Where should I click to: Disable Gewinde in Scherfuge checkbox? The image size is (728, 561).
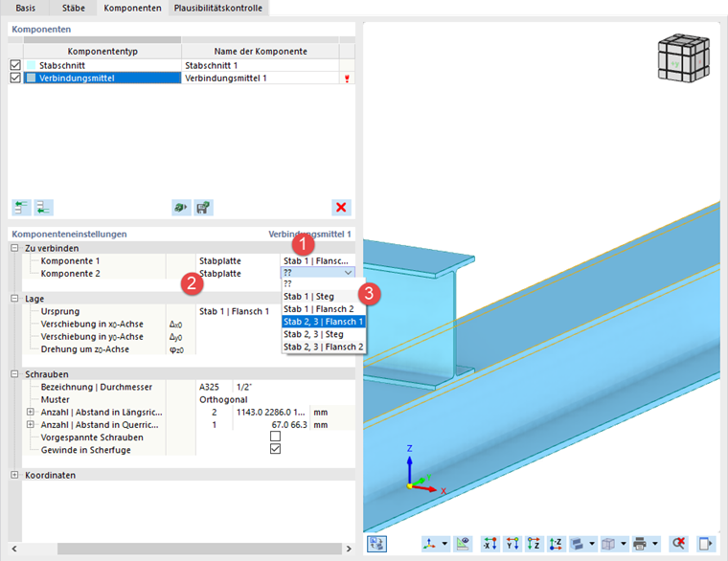[275, 449]
